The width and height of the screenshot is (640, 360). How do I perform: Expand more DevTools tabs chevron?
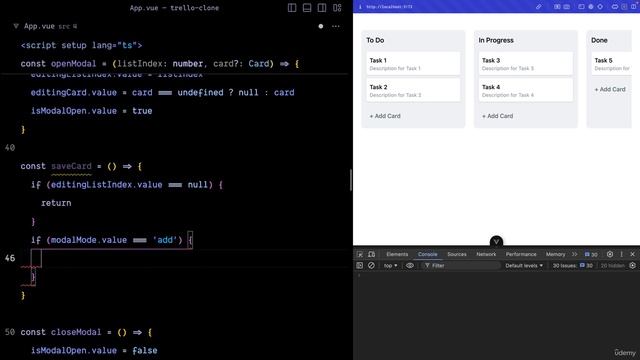pos(575,254)
